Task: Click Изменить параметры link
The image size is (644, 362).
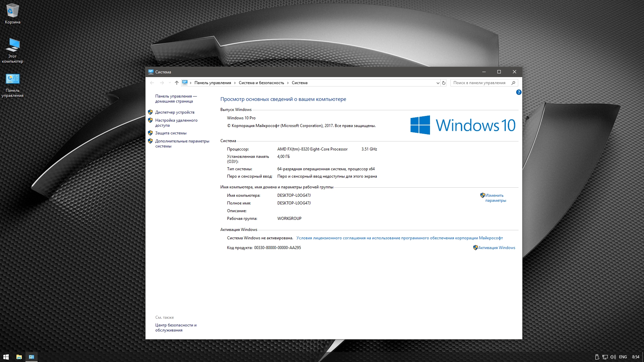Action: 495,198
